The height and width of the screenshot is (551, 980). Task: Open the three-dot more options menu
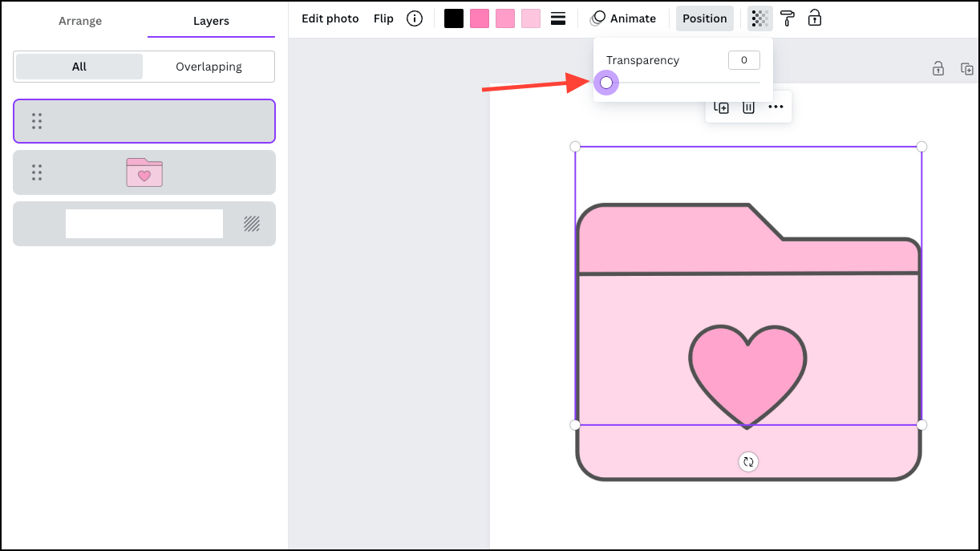pyautogui.click(x=775, y=107)
